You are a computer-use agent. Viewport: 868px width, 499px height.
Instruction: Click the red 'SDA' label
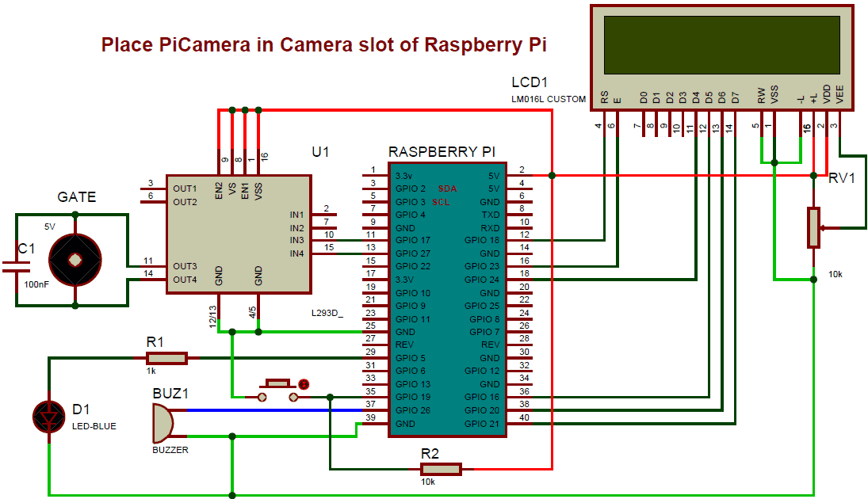(447, 189)
